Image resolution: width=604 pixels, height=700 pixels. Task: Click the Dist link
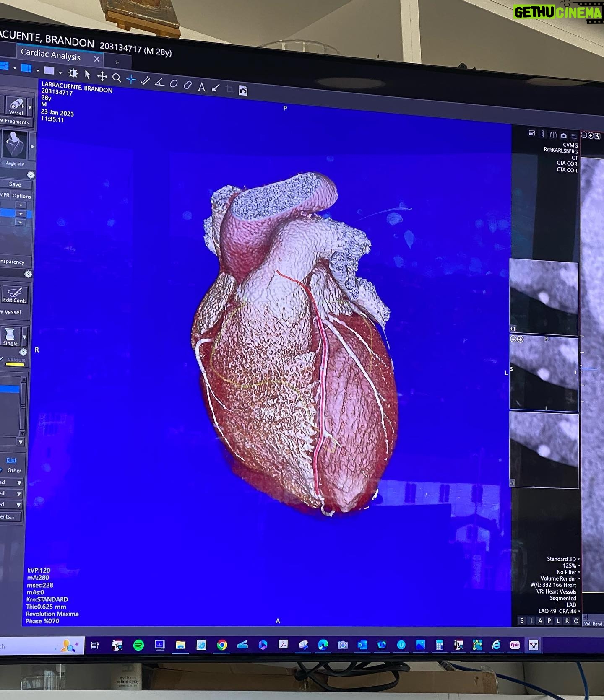11,460
